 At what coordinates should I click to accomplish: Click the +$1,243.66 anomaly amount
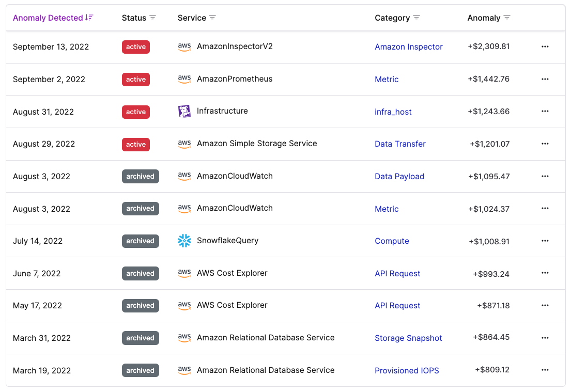[489, 112]
